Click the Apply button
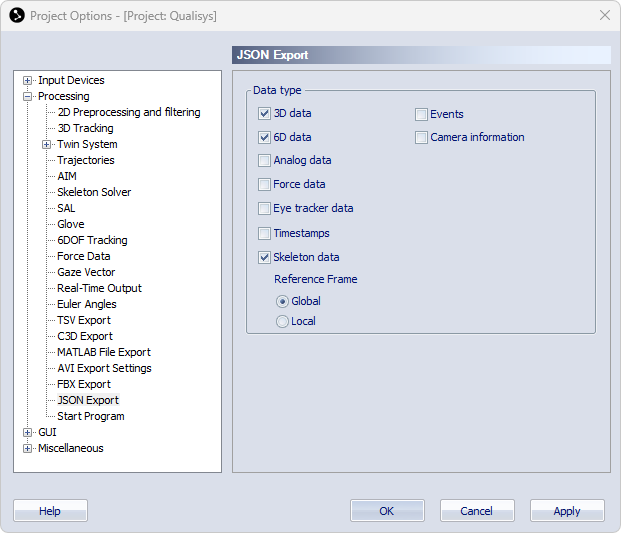 567,511
